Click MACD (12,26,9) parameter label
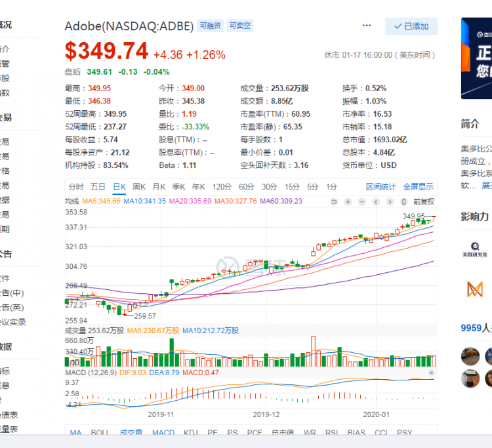Image resolution: width=492 pixels, height=448 pixels. pyautogui.click(x=91, y=373)
